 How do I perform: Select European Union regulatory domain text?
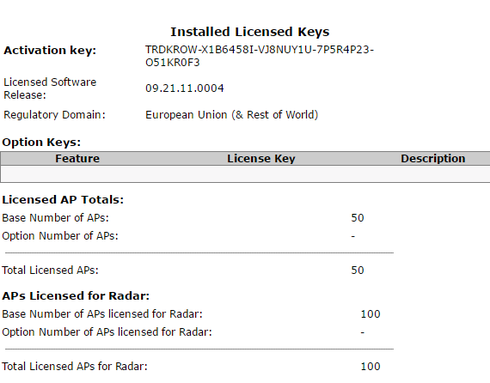tap(232, 115)
